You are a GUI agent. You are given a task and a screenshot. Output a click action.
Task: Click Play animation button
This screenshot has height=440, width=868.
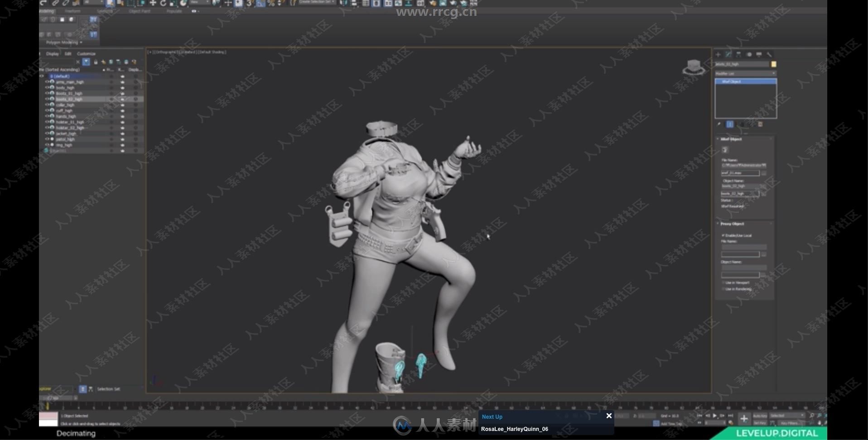tap(715, 416)
